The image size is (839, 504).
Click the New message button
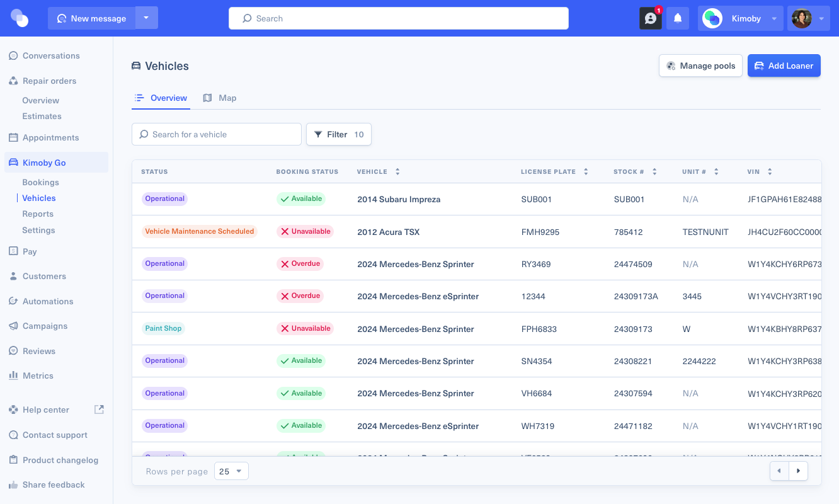click(91, 18)
